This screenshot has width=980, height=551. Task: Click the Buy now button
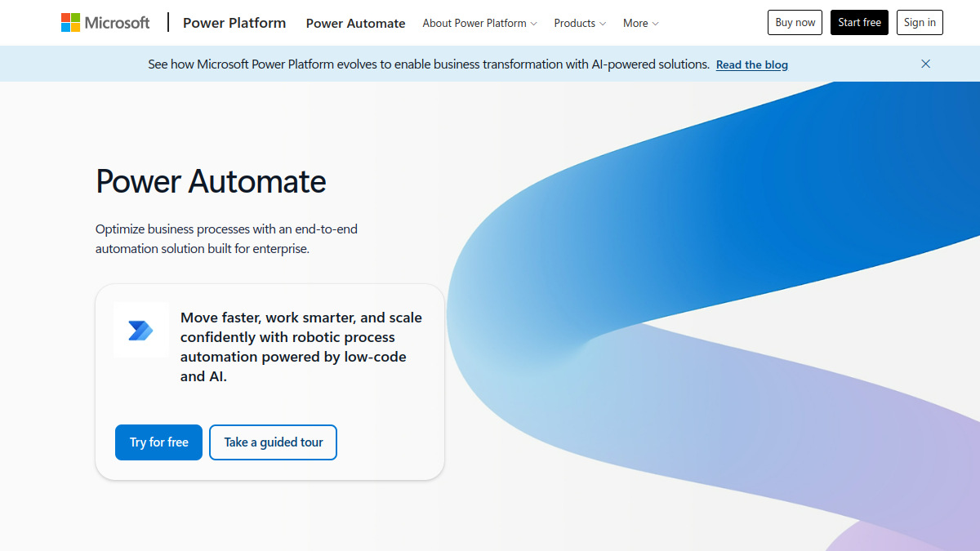(795, 23)
